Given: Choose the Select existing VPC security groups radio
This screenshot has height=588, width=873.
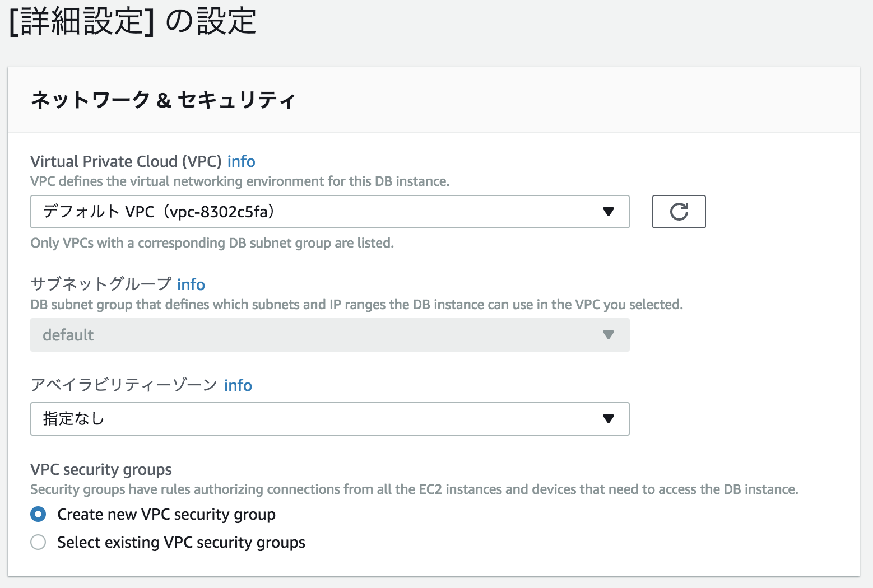Looking at the screenshot, I should pos(38,542).
